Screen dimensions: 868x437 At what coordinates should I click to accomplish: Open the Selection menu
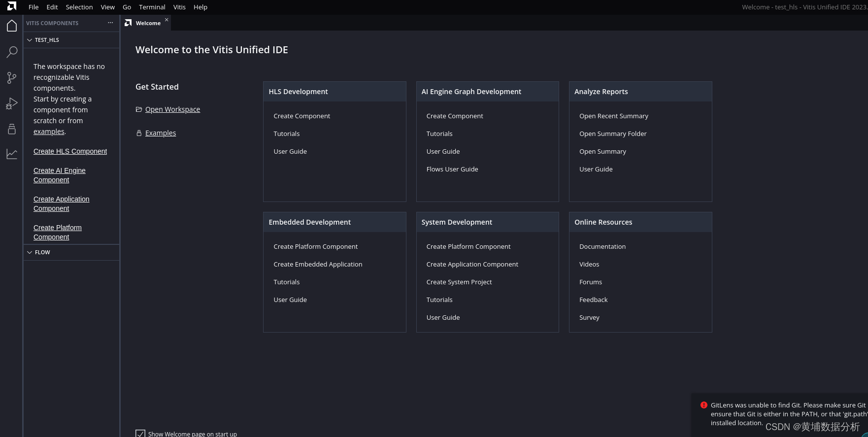pyautogui.click(x=79, y=7)
